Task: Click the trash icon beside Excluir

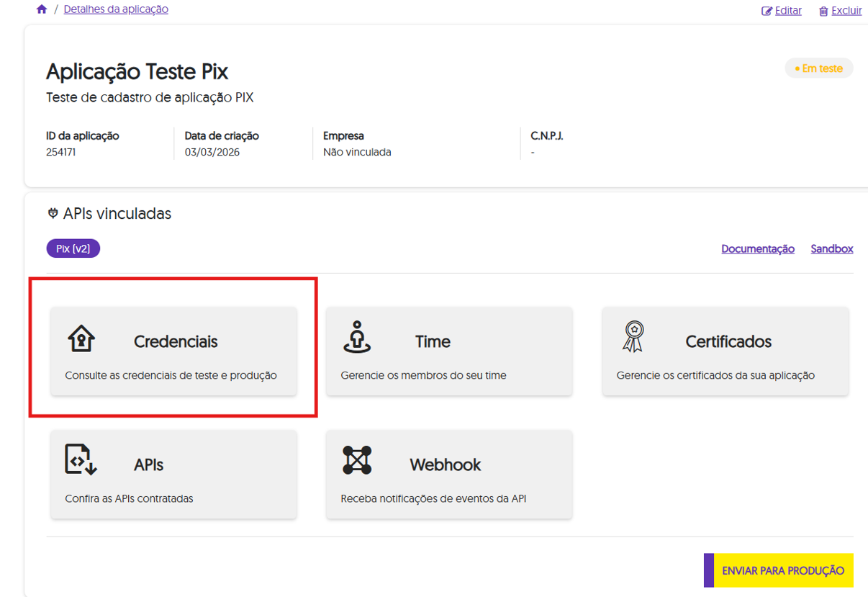Action: click(x=823, y=12)
